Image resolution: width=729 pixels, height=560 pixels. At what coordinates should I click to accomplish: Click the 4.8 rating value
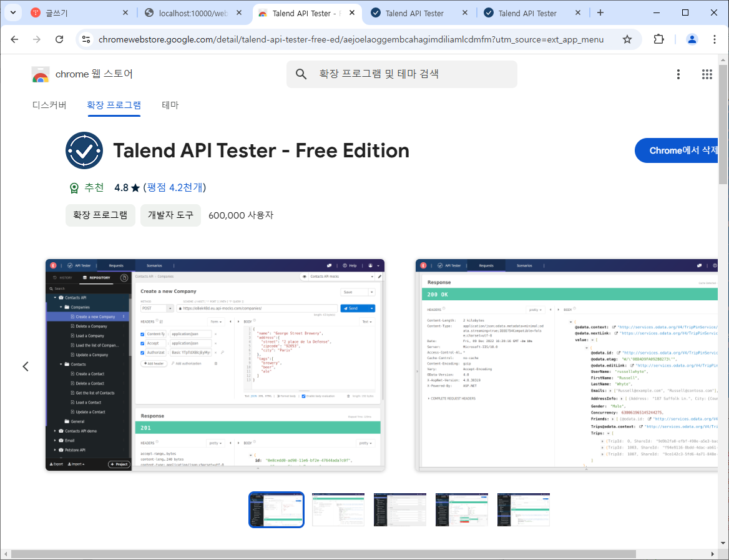click(x=121, y=187)
